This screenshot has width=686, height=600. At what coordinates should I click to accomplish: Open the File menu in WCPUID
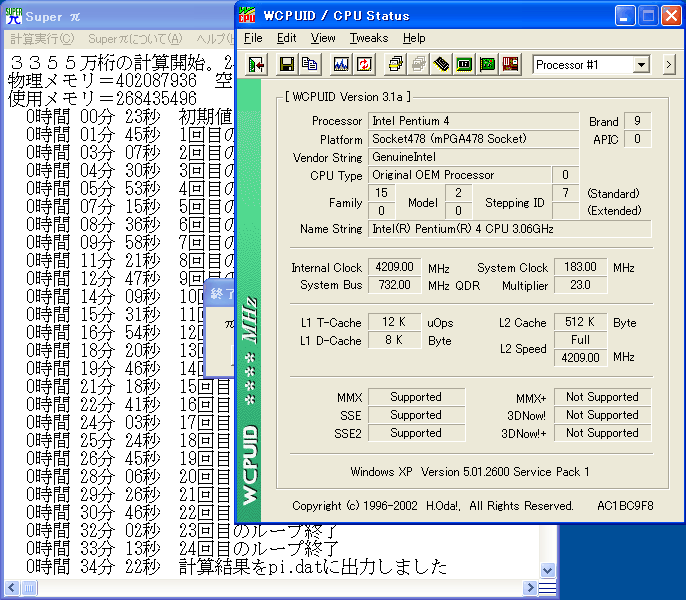[253, 38]
